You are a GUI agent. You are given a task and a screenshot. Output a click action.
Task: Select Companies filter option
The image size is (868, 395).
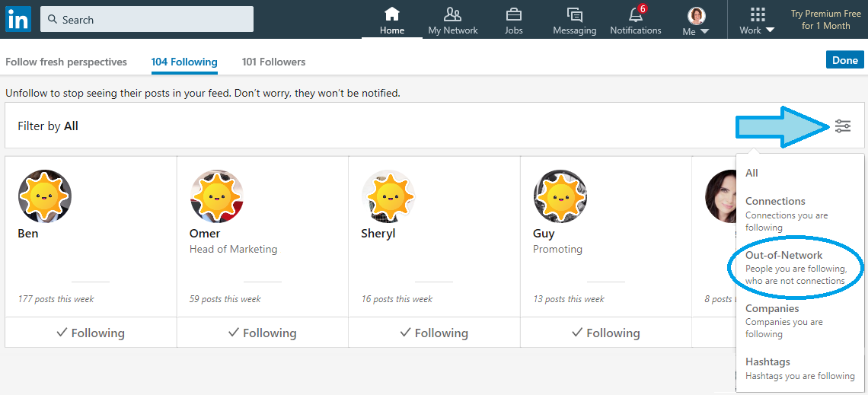coord(796,321)
